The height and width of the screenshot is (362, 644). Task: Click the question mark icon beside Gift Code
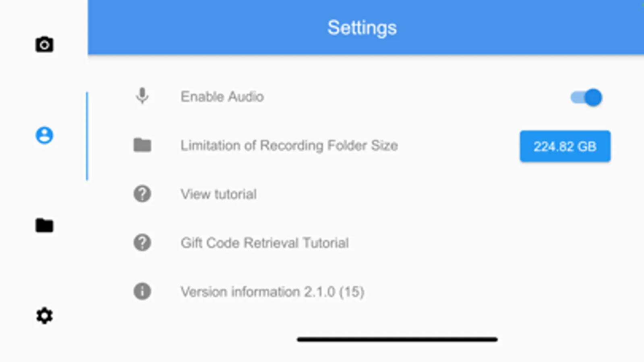[x=142, y=243]
